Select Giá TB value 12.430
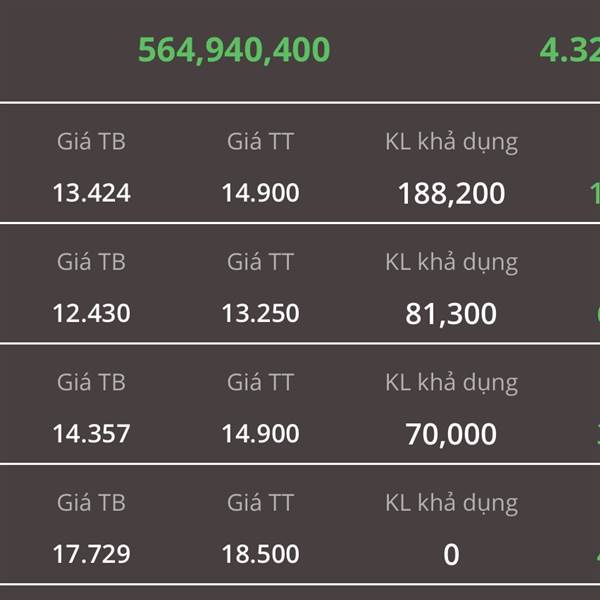The width and height of the screenshot is (600, 600). coord(91,313)
